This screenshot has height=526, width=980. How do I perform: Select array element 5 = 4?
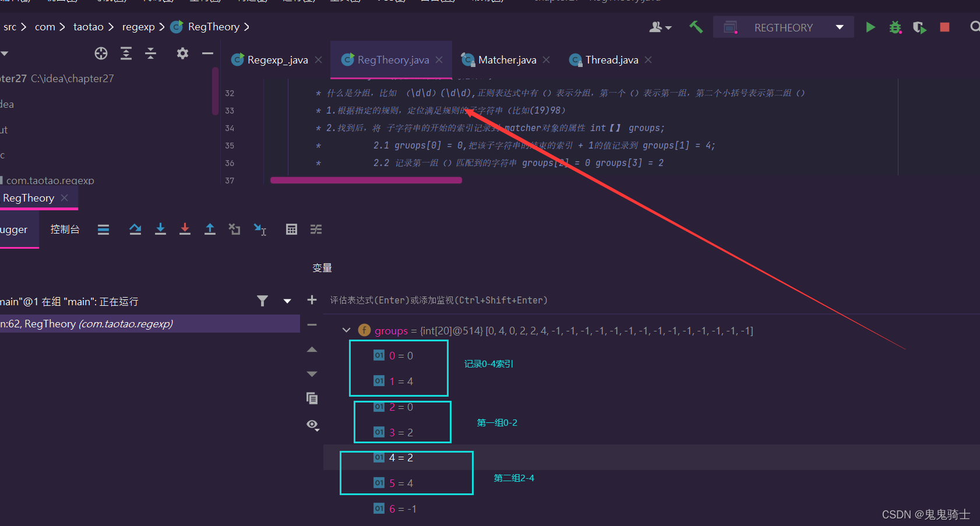point(401,483)
